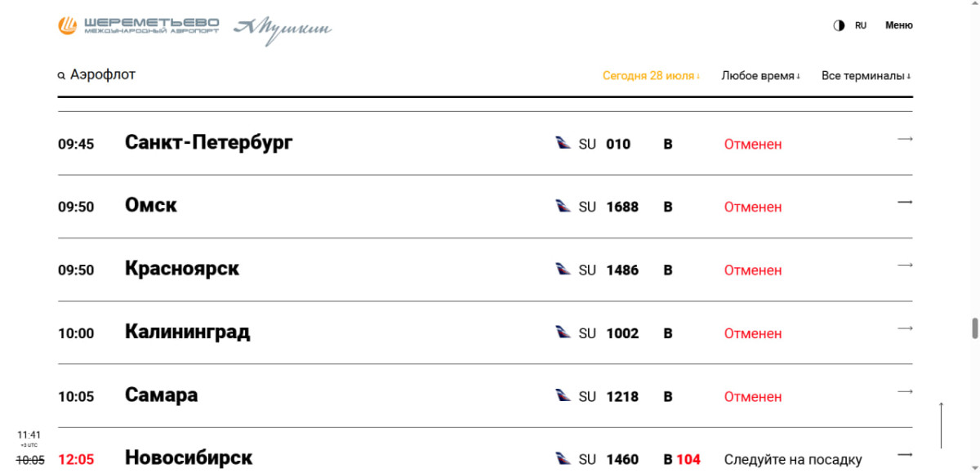The width and height of the screenshot is (980, 473).
Task: Open details arrow for Samara flight
Action: point(905,391)
